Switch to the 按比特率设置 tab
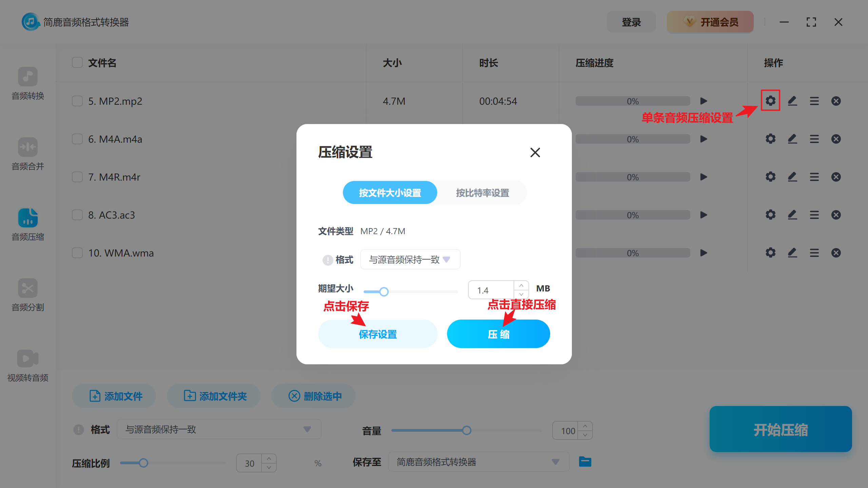Screen dimensions: 868x488 coord(482,192)
